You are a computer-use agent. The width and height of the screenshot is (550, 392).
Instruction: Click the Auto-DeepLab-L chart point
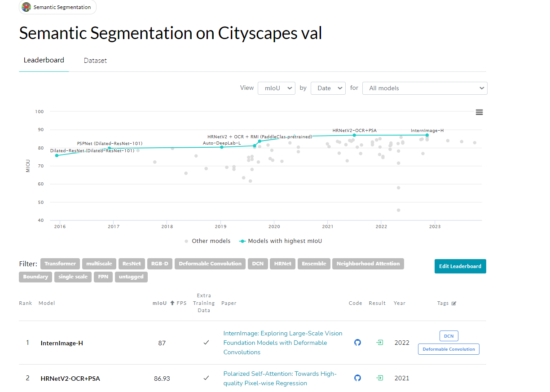pos(222,147)
